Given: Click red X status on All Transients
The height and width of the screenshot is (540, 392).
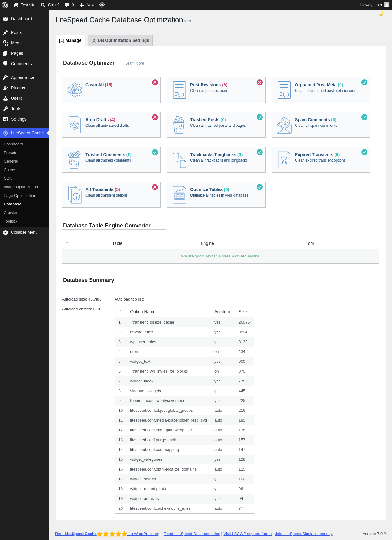Looking at the screenshot, I should tap(155, 187).
